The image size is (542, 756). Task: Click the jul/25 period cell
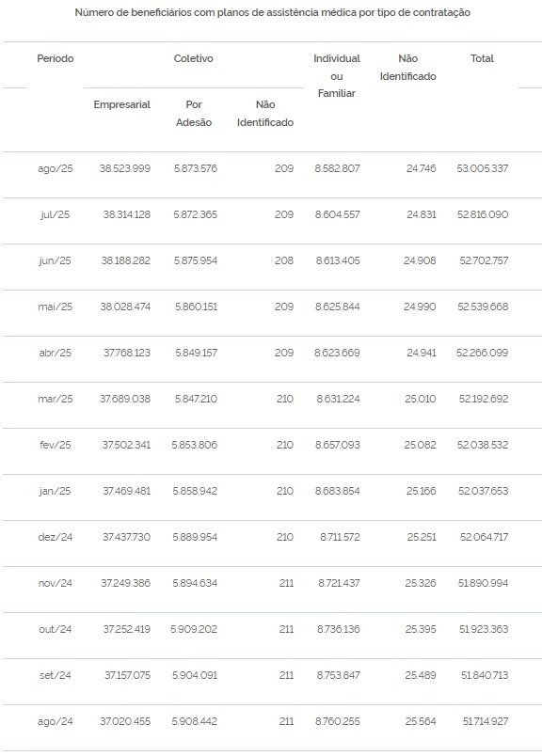pos(55,214)
